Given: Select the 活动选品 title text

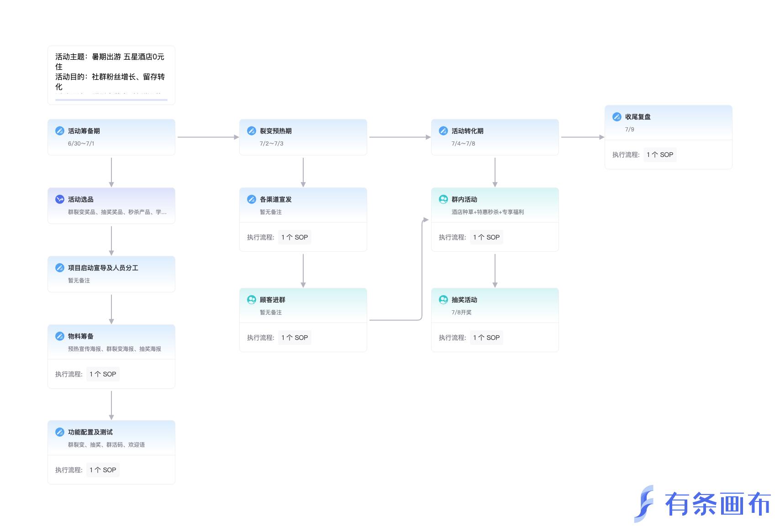Looking at the screenshot, I should coord(81,199).
